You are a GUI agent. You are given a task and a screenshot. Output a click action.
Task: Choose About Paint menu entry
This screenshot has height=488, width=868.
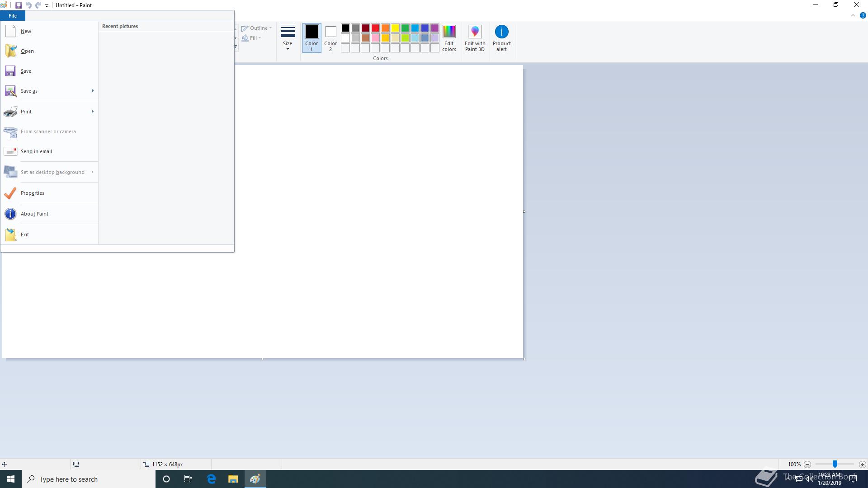click(x=49, y=214)
